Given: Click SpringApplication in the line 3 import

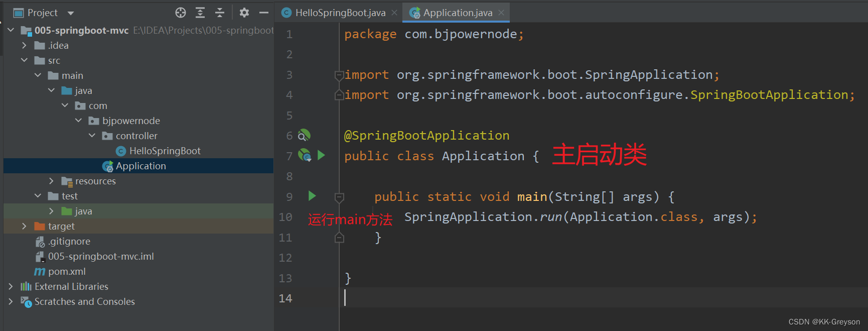Looking at the screenshot, I should coord(649,75).
